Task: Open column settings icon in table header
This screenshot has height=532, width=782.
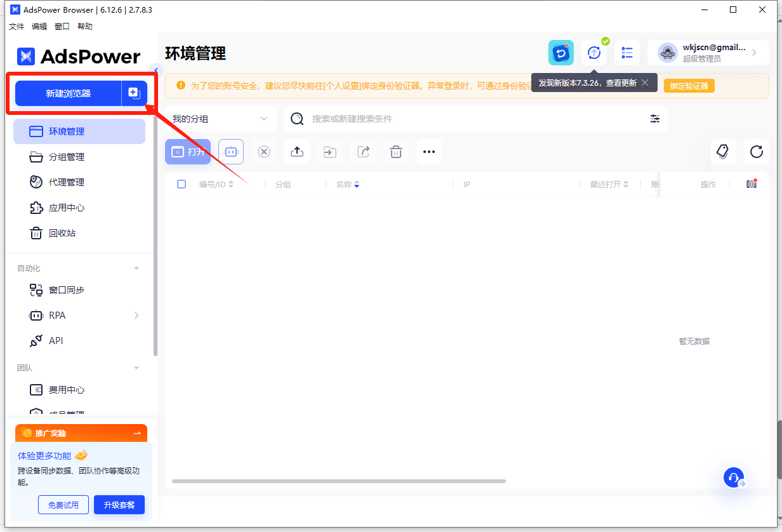Action: click(x=752, y=183)
